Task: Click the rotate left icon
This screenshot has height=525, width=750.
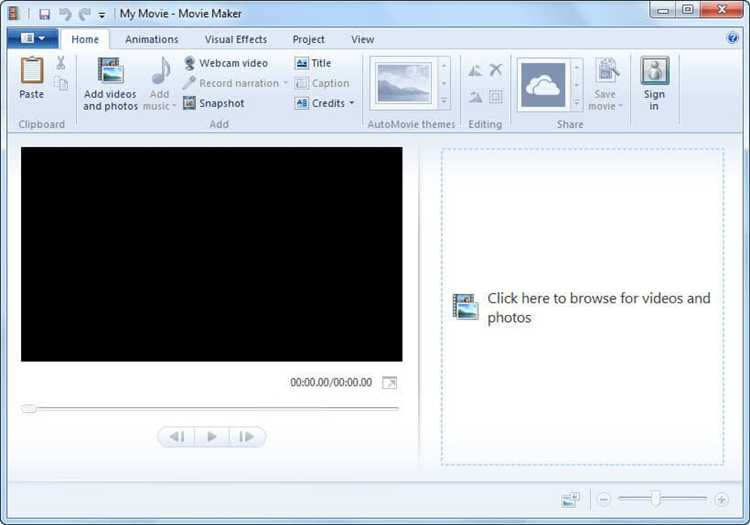Action: point(475,71)
